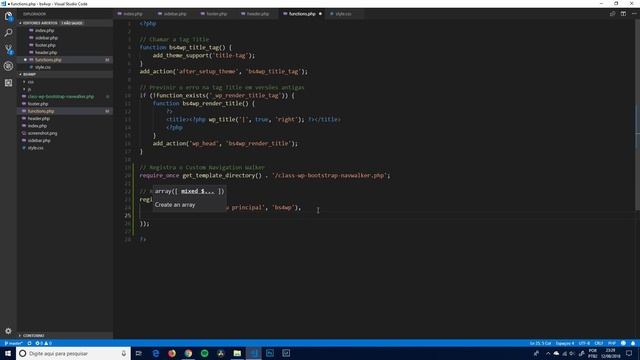Click the split editor icon

[623, 14]
